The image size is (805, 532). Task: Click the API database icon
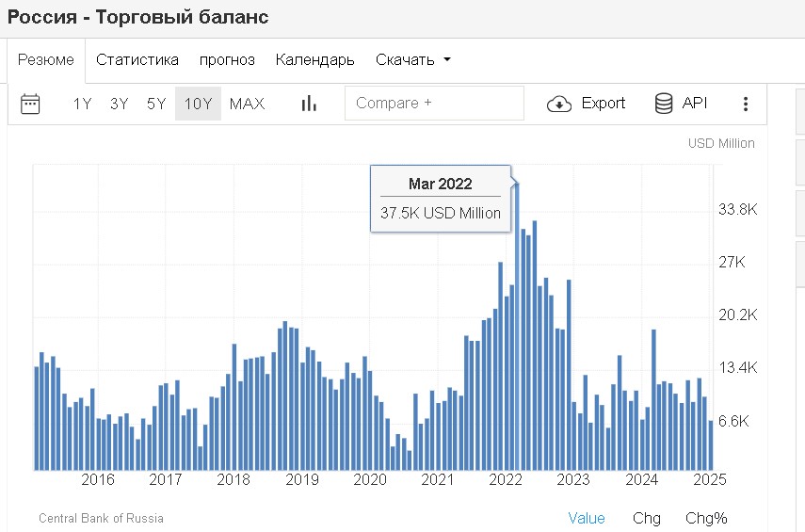(664, 104)
